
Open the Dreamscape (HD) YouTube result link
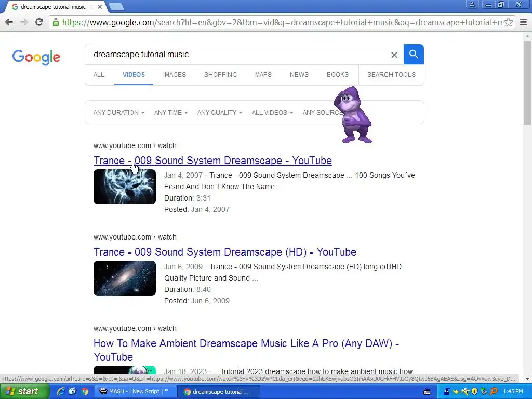[225, 252]
